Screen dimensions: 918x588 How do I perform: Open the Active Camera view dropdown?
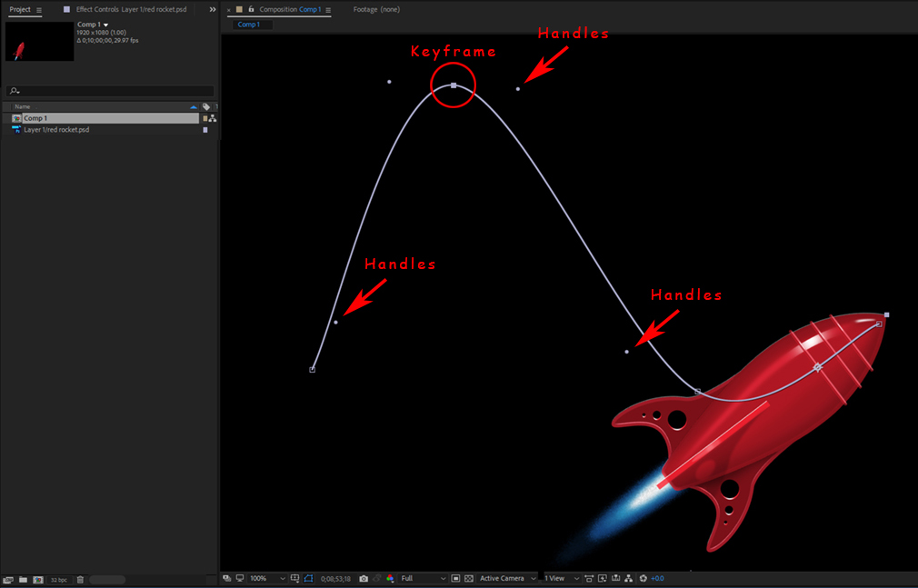click(x=506, y=578)
